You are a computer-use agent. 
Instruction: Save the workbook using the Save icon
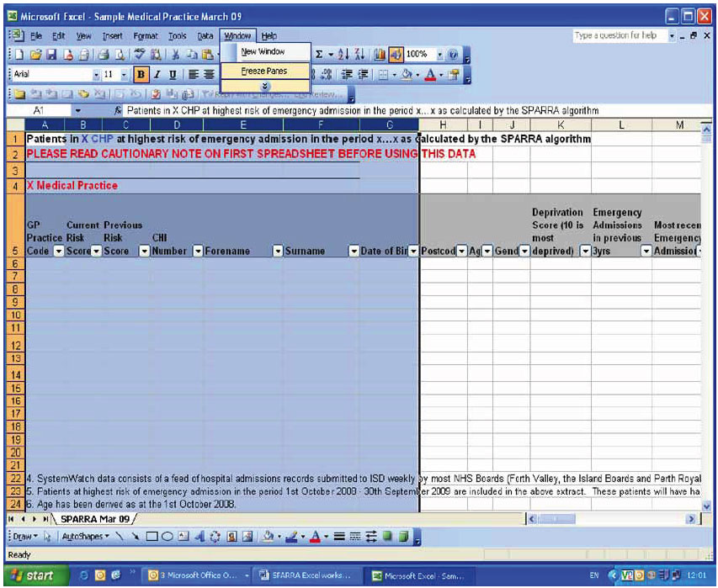click(51, 55)
